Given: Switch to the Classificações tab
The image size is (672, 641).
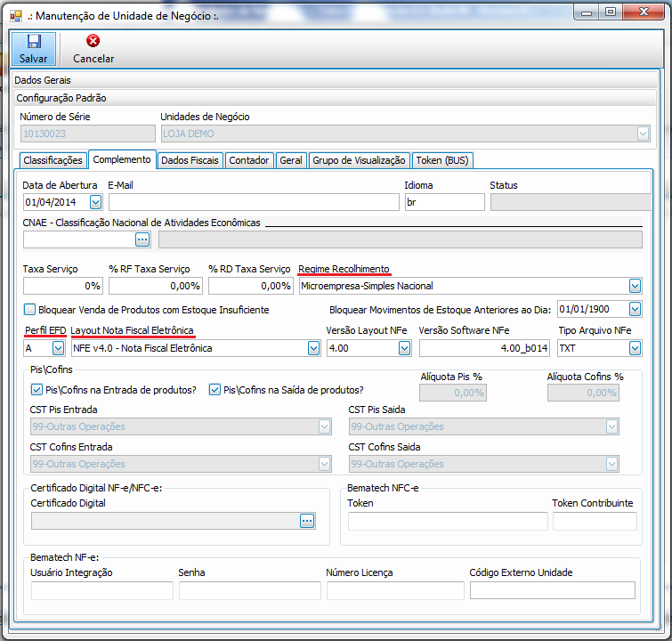Looking at the screenshot, I should [x=53, y=160].
